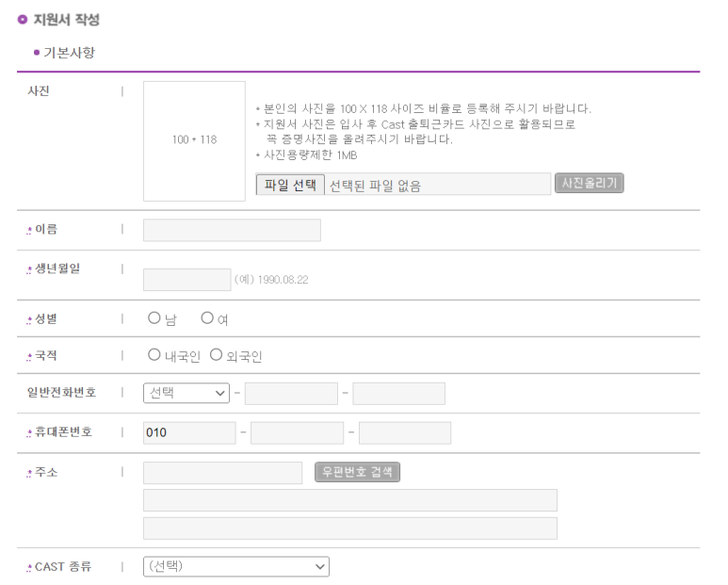Click the 100 * 118 photo placeholder box

(194, 141)
